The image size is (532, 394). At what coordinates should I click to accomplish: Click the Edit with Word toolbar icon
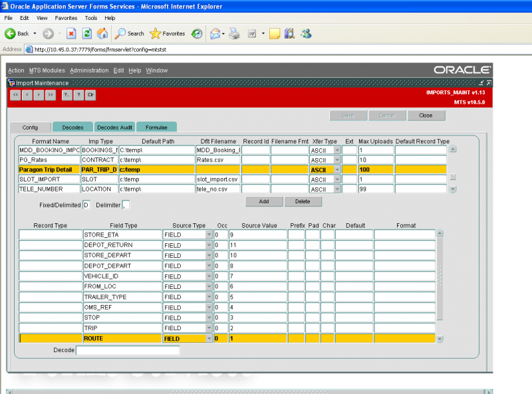[x=252, y=34]
